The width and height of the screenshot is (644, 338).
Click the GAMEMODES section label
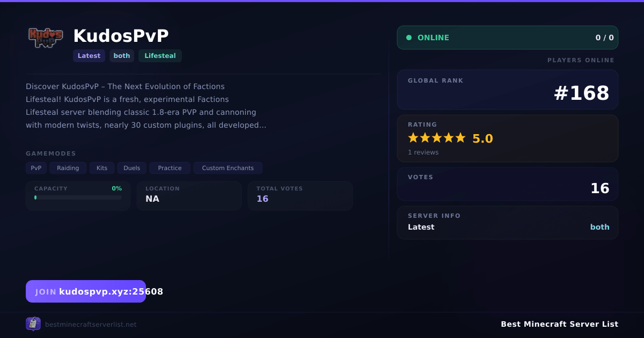tap(51, 153)
